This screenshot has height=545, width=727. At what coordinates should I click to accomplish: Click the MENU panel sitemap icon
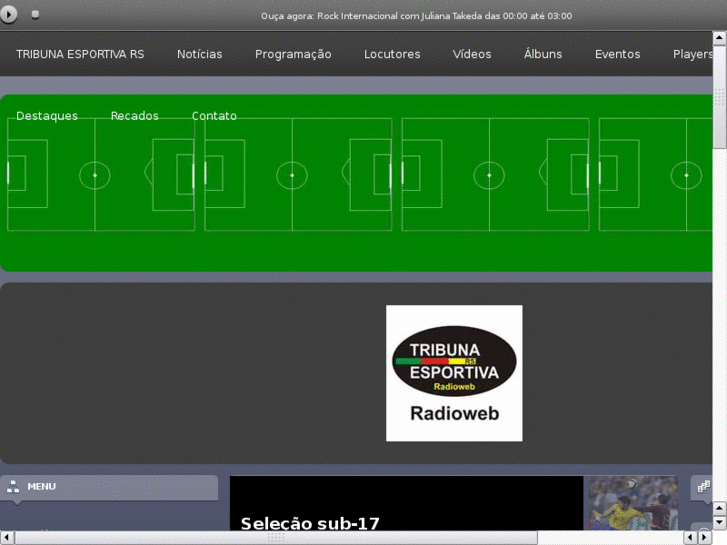(x=13, y=487)
